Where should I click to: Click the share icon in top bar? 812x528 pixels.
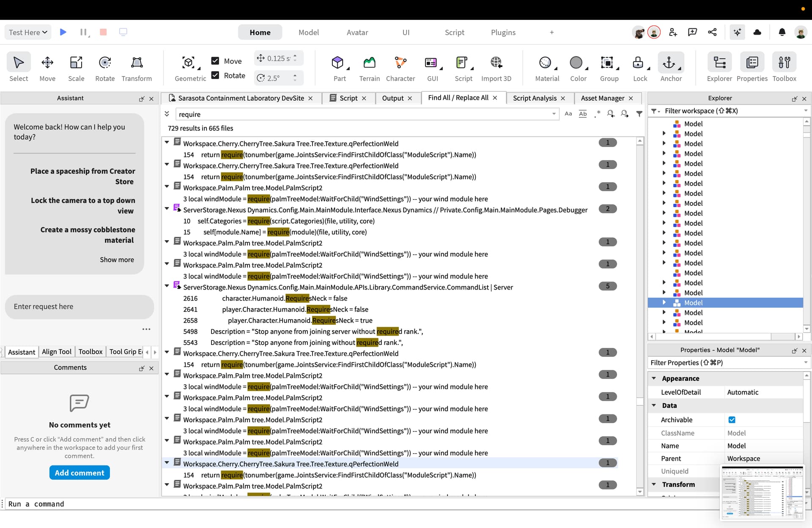(x=712, y=32)
